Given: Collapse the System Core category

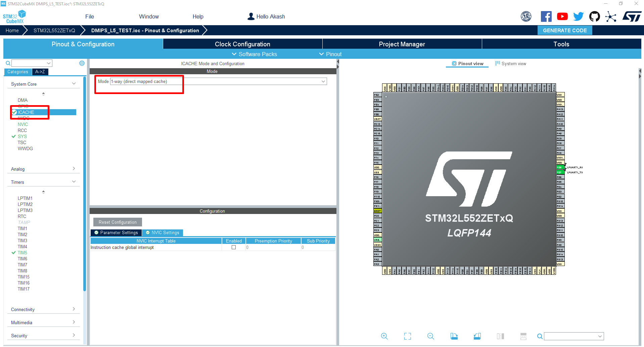Looking at the screenshot, I should [74, 83].
